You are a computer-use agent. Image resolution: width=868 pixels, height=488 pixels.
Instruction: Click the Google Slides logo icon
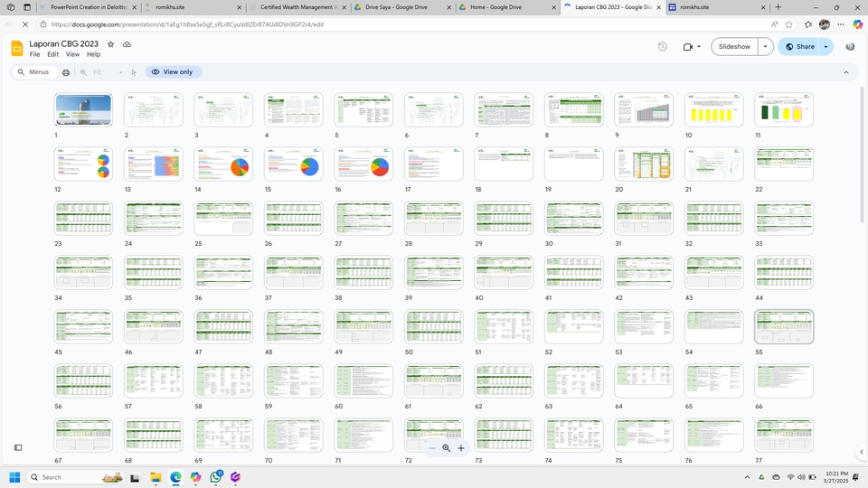coord(17,48)
